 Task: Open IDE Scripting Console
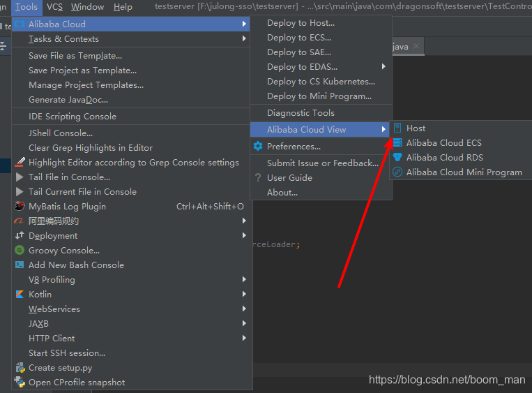tap(131, 116)
